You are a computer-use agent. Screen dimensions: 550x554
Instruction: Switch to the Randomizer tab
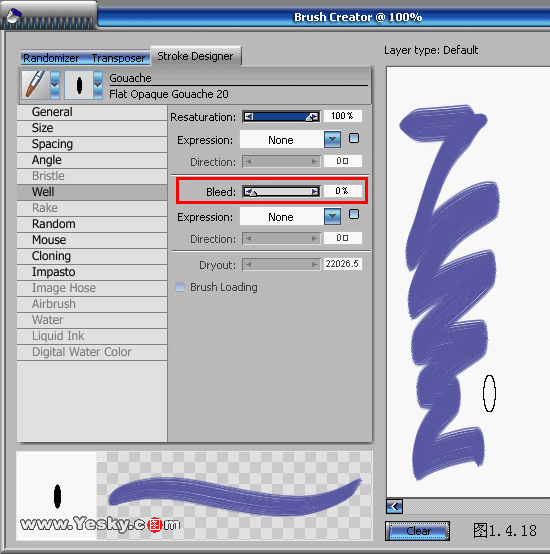(51, 58)
